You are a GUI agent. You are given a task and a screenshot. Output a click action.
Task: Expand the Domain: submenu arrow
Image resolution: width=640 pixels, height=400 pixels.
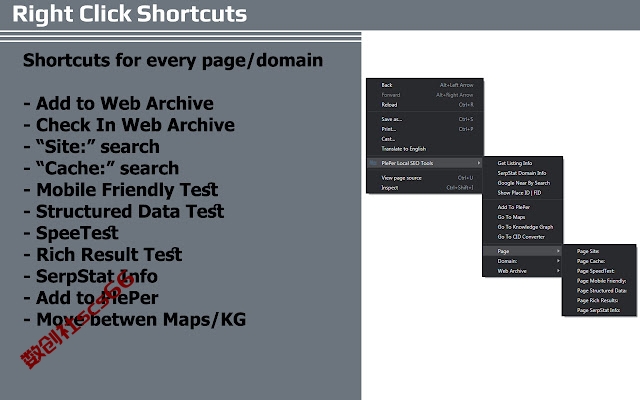pyautogui.click(x=558, y=261)
